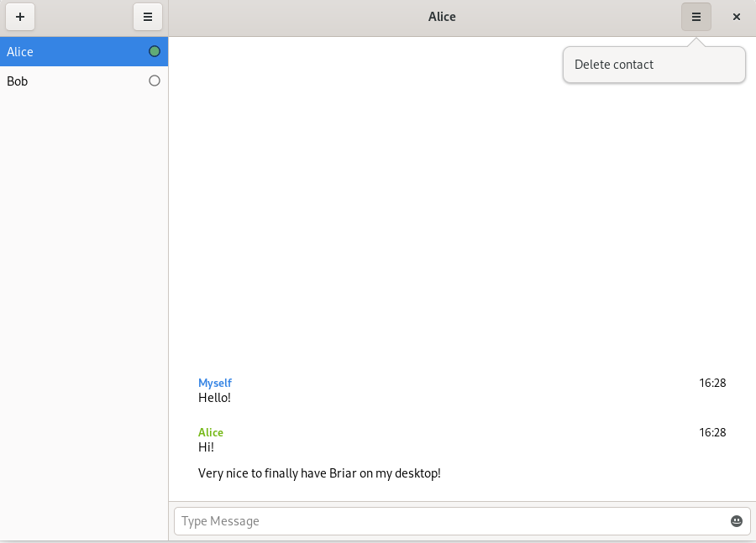Select Bob in the contact list
The height and width of the screenshot is (543, 756).
click(x=84, y=81)
